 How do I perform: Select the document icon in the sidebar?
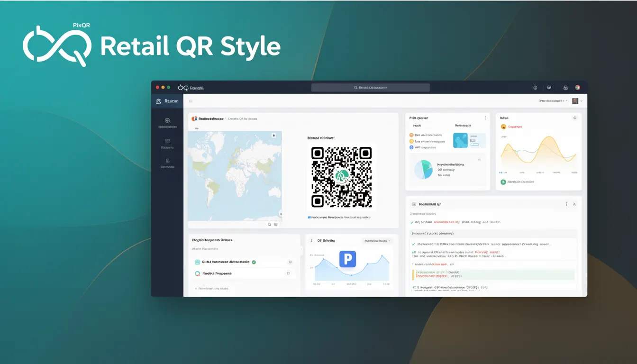167,161
